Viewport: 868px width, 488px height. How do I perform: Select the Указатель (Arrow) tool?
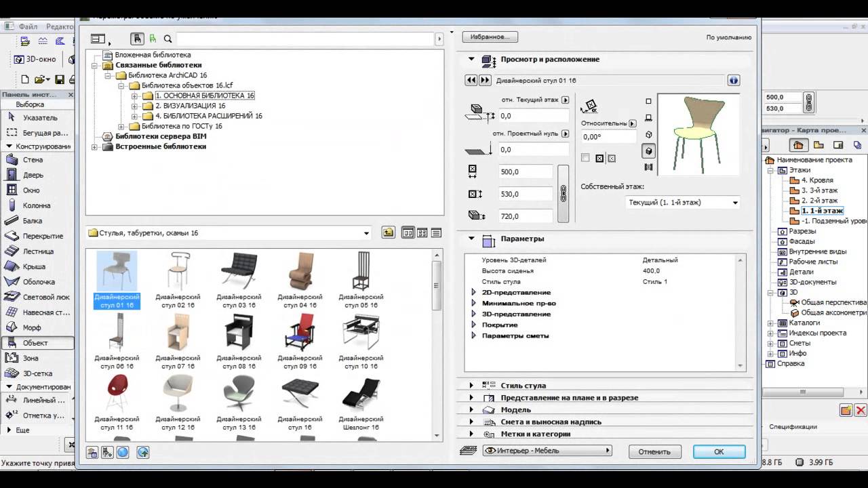pyautogui.click(x=37, y=117)
